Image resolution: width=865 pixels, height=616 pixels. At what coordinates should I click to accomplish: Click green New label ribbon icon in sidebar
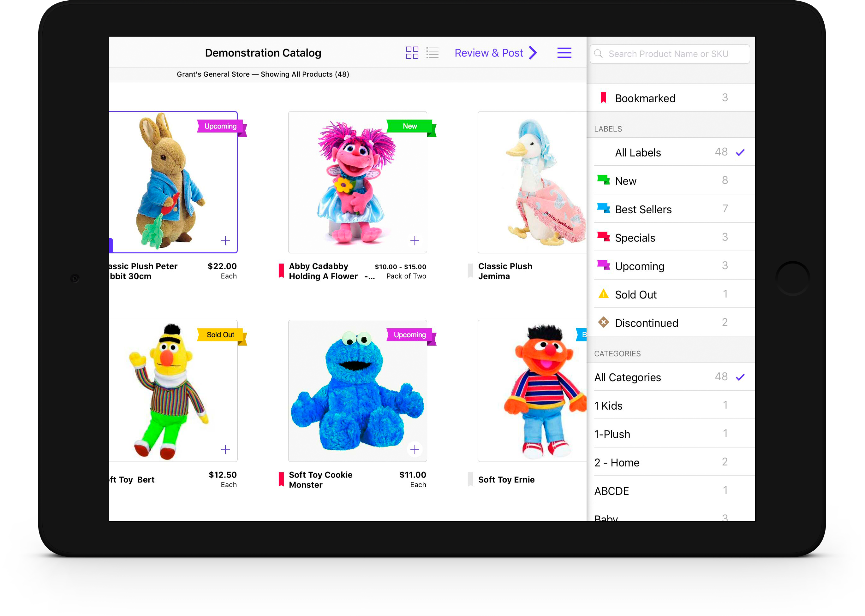coord(603,180)
